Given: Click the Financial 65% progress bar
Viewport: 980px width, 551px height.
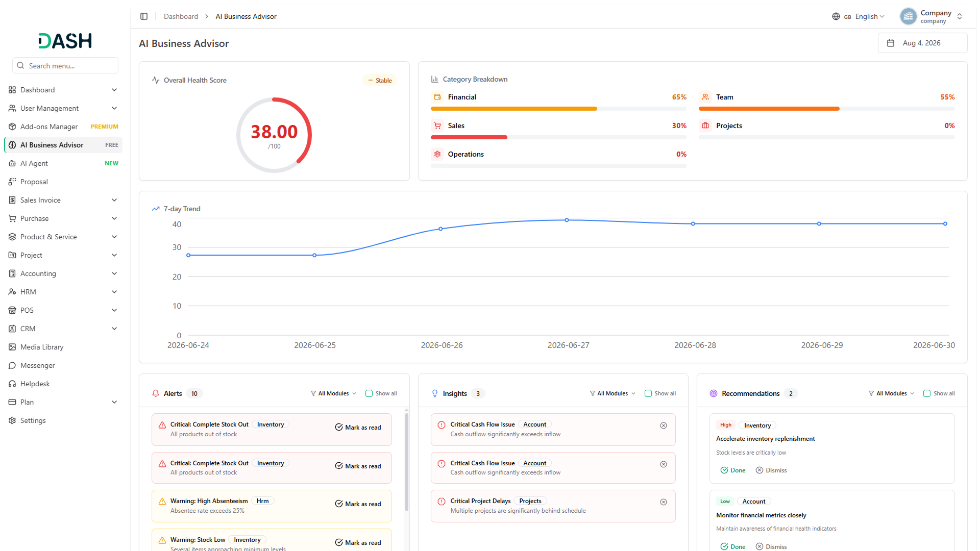Looking at the screenshot, I should (x=558, y=109).
